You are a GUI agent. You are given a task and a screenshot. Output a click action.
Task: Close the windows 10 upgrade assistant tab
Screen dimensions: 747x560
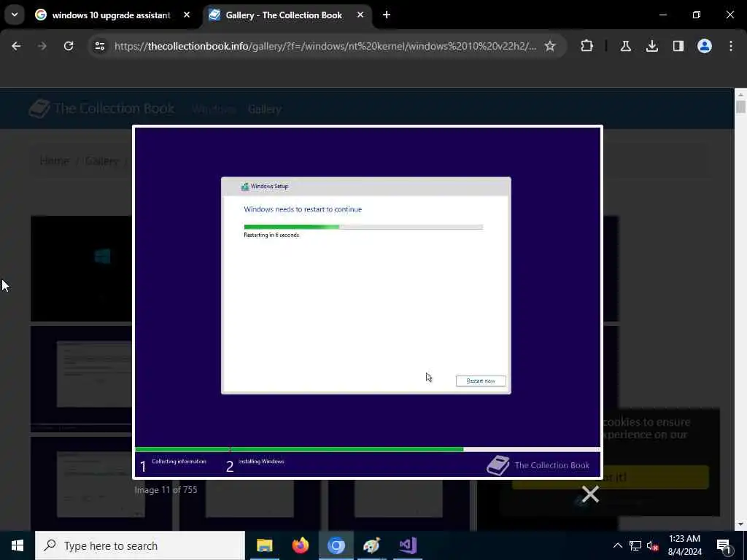[187, 15]
